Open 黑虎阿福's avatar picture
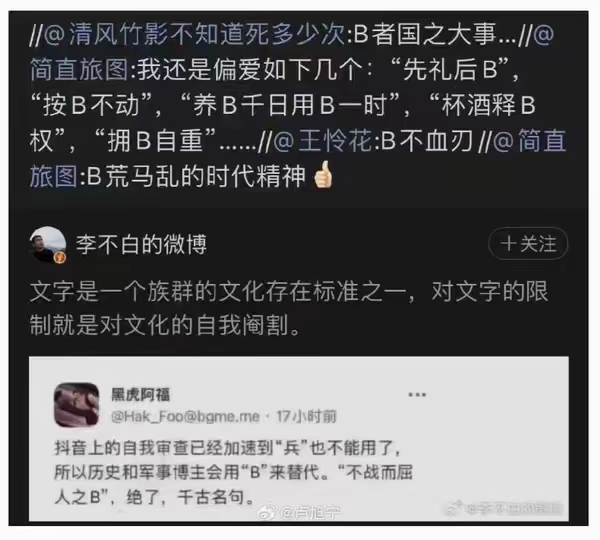This screenshot has width=600, height=540. (77, 405)
